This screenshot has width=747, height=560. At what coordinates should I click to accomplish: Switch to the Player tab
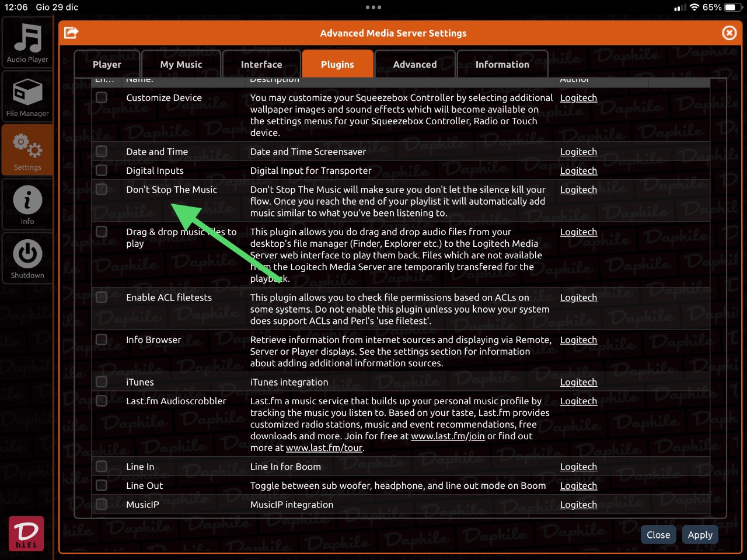pos(107,64)
